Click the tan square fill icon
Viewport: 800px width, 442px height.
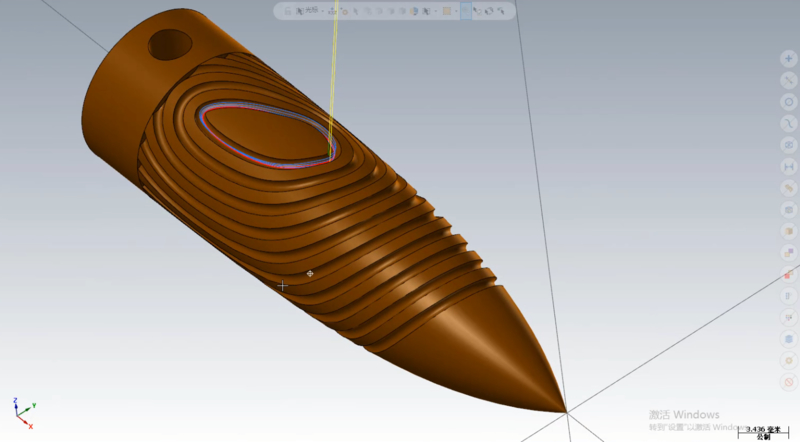point(447,11)
